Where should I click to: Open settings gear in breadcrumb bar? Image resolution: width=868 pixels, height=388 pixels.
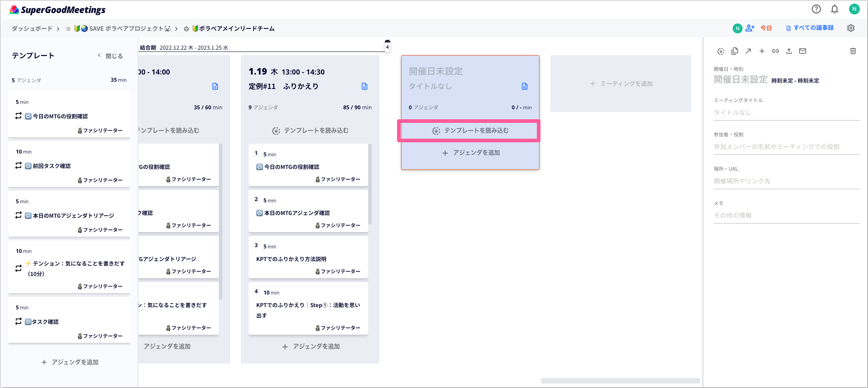click(x=851, y=28)
